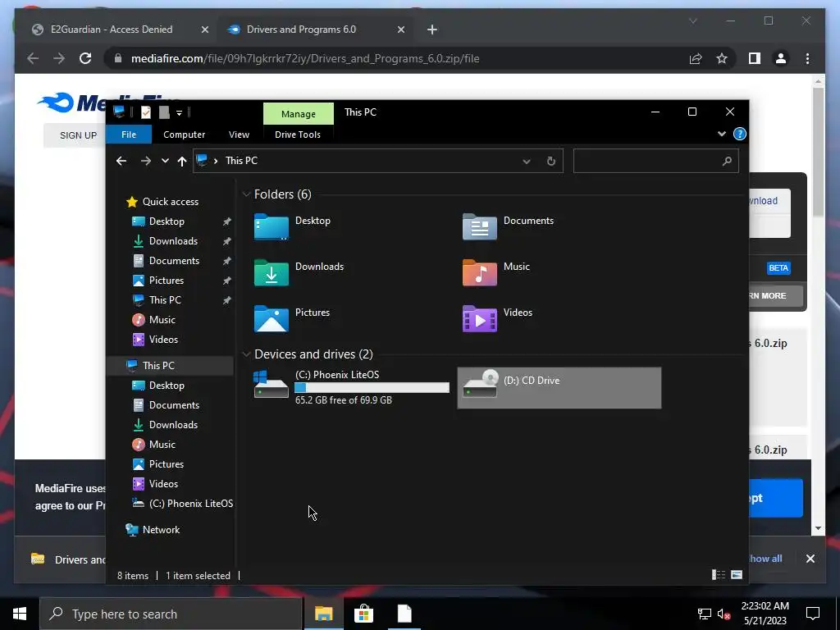840x630 pixels.
Task: Click the muted volume tray icon
Action: [x=724, y=614]
